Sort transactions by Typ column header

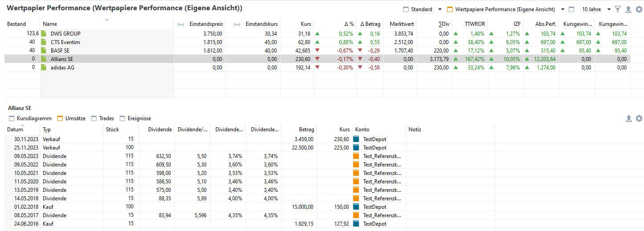[47, 130]
